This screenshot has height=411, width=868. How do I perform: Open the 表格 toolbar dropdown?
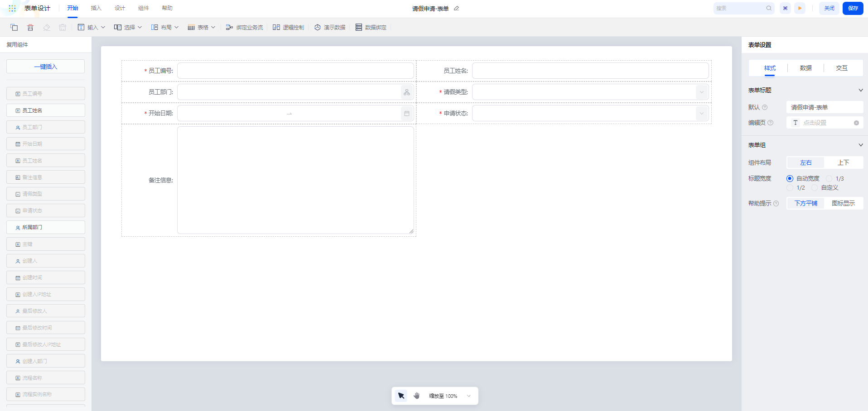click(202, 27)
